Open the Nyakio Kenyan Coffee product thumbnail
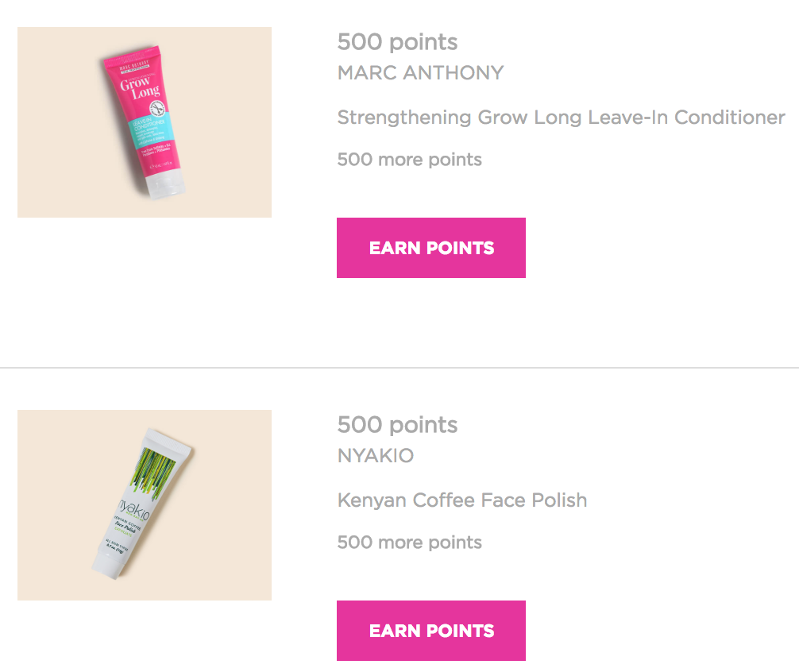The image size is (799, 672). (145, 505)
